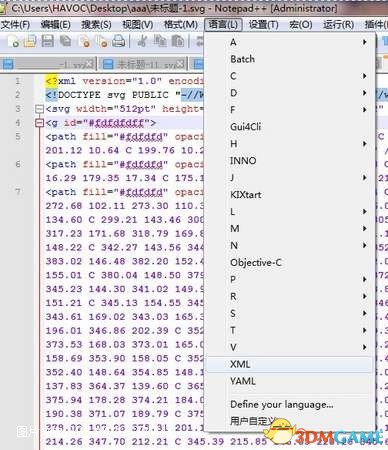Click line number 1 in the margin

(x=17, y=81)
